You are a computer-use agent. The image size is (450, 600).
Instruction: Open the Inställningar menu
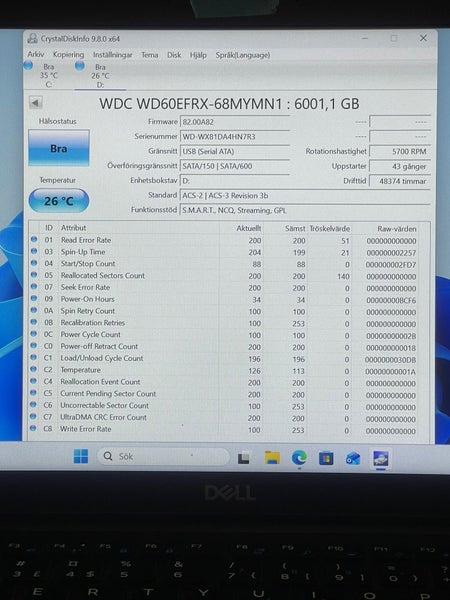coord(112,55)
